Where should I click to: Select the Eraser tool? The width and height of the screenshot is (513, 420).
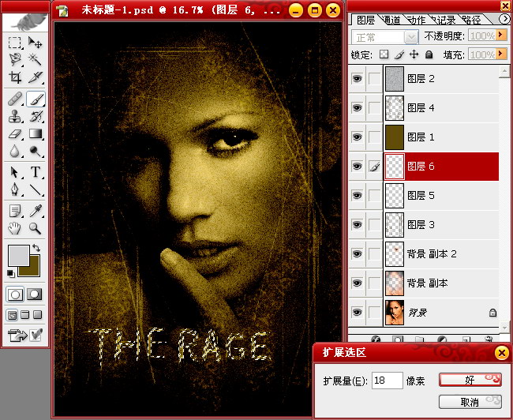pos(14,133)
